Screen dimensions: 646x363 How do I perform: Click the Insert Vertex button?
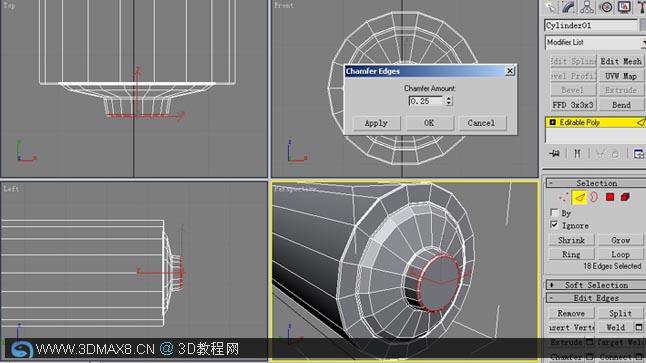pyautogui.click(x=572, y=328)
